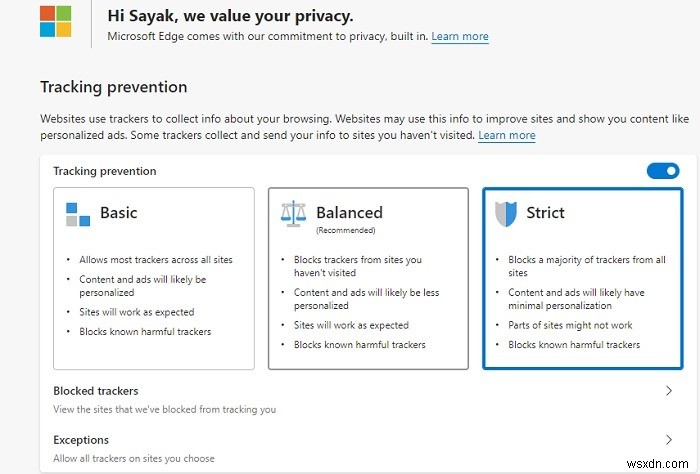Click the Balanced title text
Viewport: 700px width, 474px height.
(x=349, y=212)
